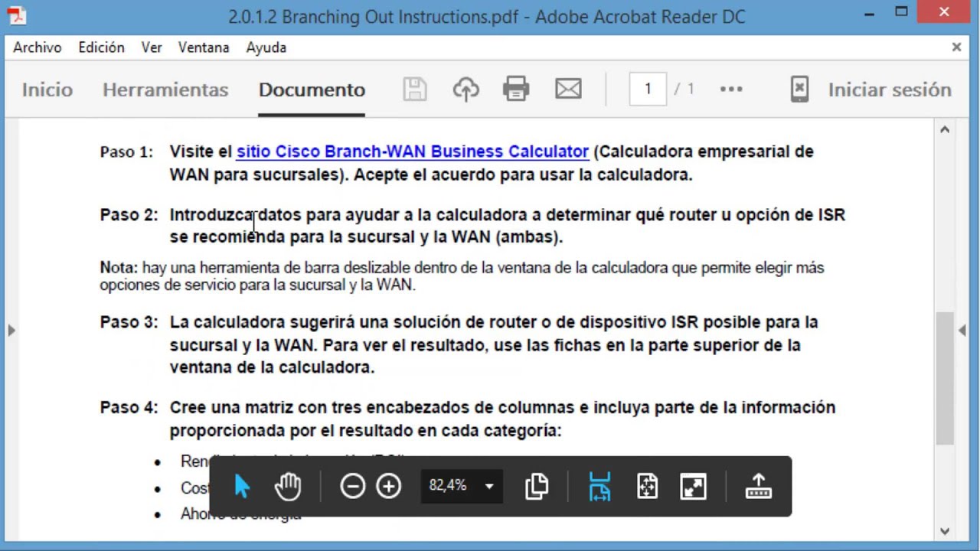Image resolution: width=980 pixels, height=551 pixels.
Task: Minimize the Acrobat Reader window
Action: (x=869, y=13)
